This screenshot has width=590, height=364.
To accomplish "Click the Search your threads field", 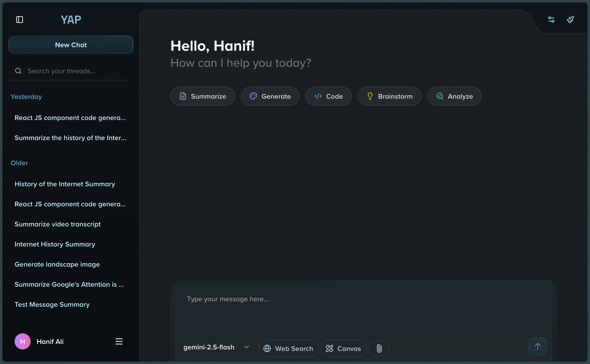I will 75,71.
